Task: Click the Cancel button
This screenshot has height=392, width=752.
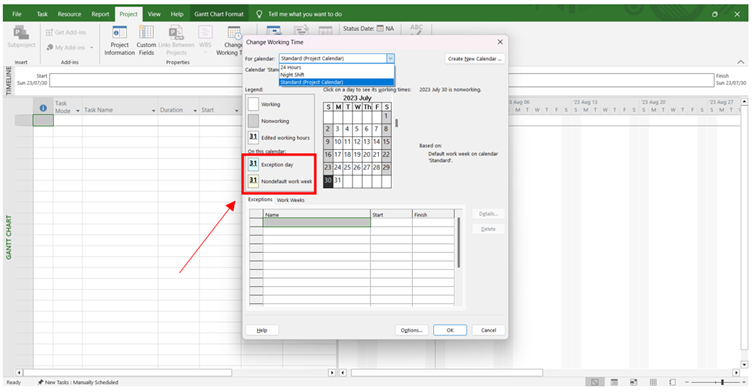Action: 488,330
